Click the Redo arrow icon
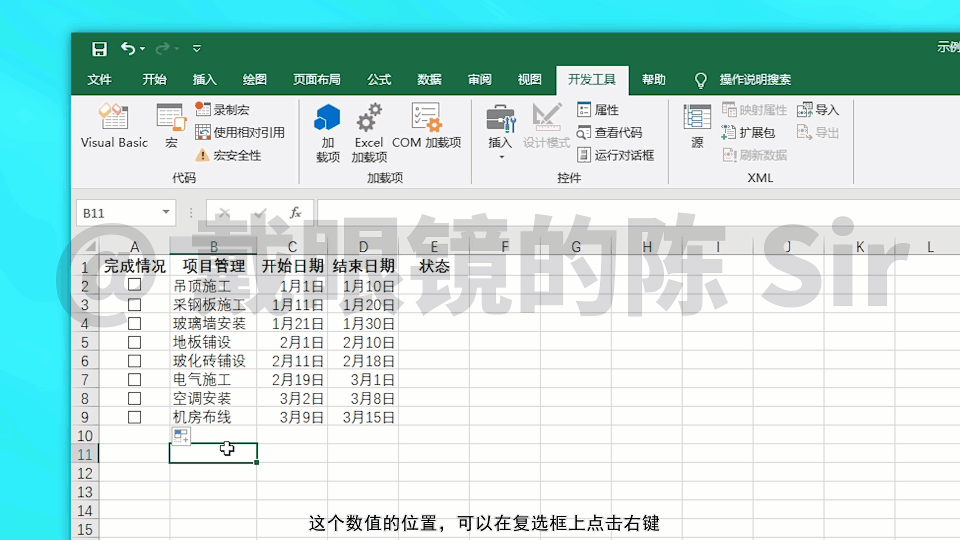Image resolution: width=960 pixels, height=540 pixels. (162, 48)
